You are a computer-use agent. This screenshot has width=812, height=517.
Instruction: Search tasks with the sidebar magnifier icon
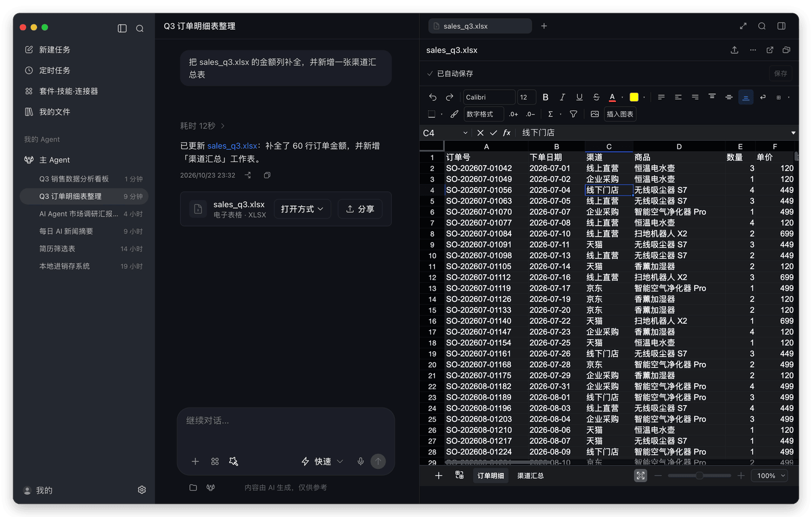pos(140,28)
